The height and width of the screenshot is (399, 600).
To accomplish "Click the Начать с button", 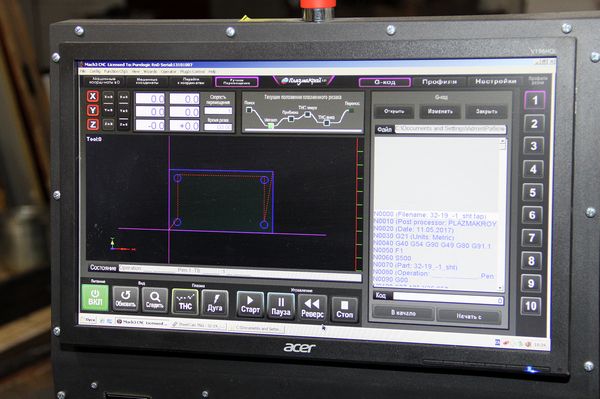I will 469,316.
